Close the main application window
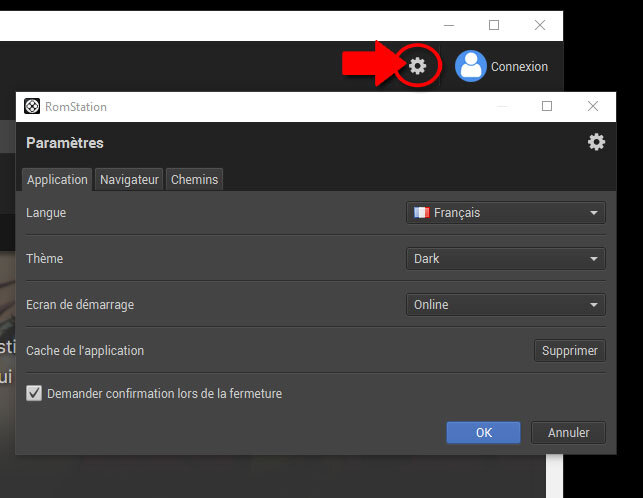Screen dimensions: 643x498 click(x=540, y=25)
